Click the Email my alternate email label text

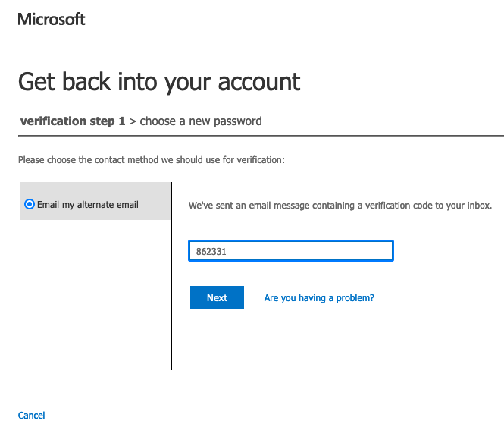click(88, 204)
